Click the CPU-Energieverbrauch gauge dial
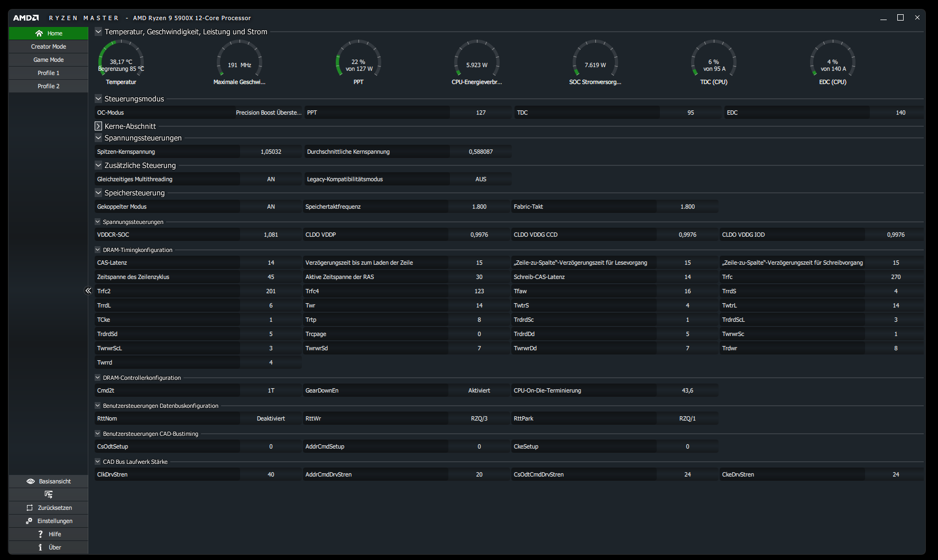The width and height of the screenshot is (938, 560). pyautogui.click(x=477, y=59)
